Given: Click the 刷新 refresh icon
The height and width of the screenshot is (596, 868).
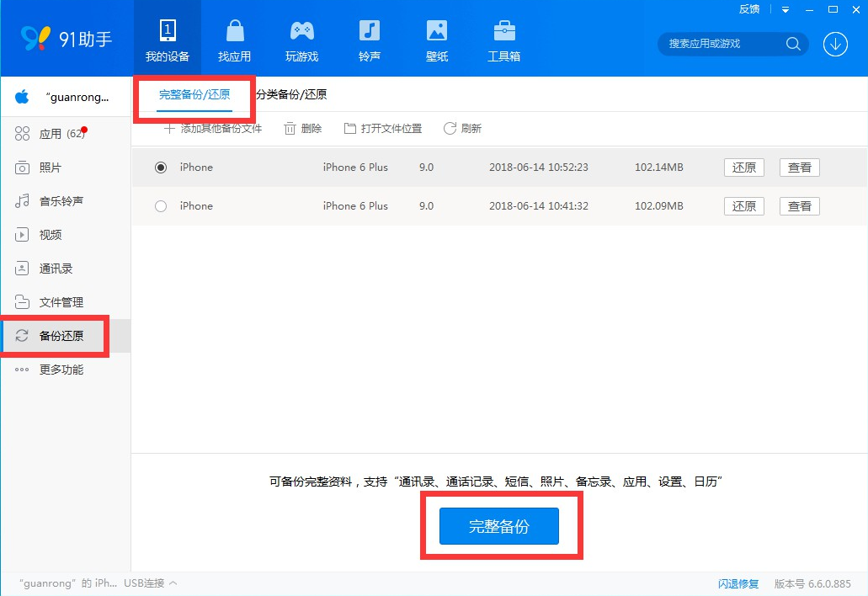Looking at the screenshot, I should (x=450, y=128).
